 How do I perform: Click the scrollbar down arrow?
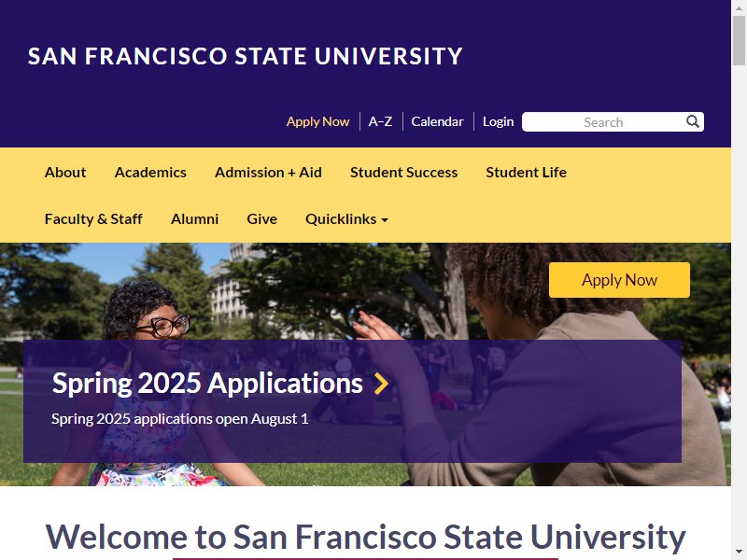739,553
